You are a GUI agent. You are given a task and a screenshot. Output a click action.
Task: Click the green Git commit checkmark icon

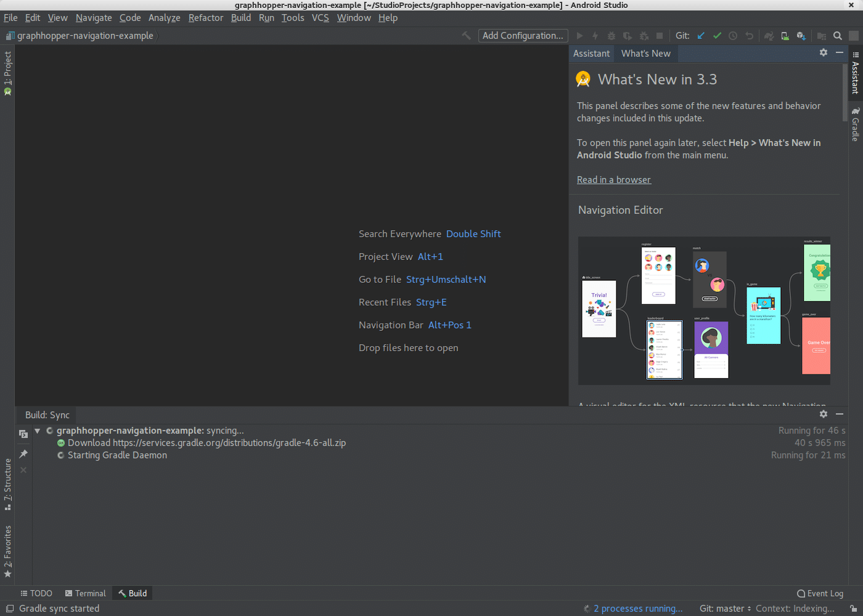(717, 36)
